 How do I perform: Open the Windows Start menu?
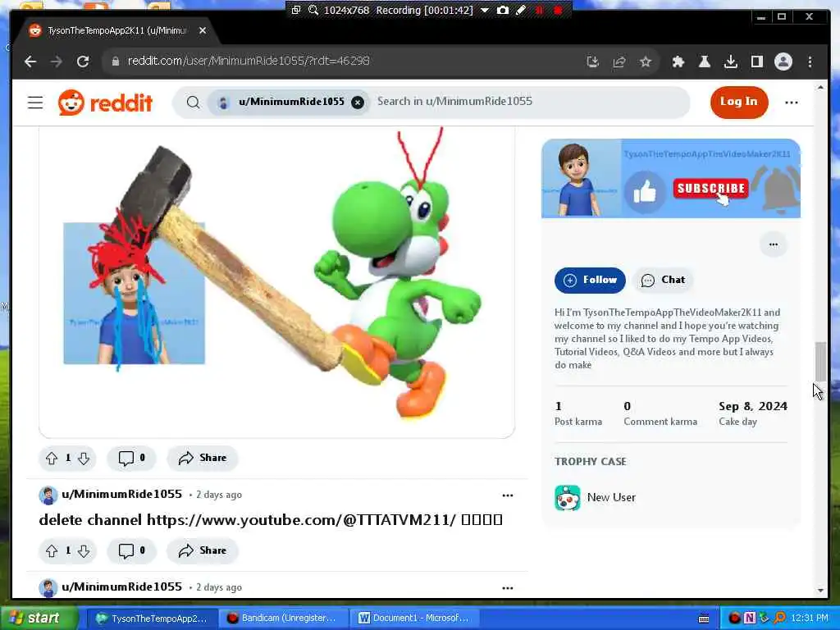click(x=39, y=619)
